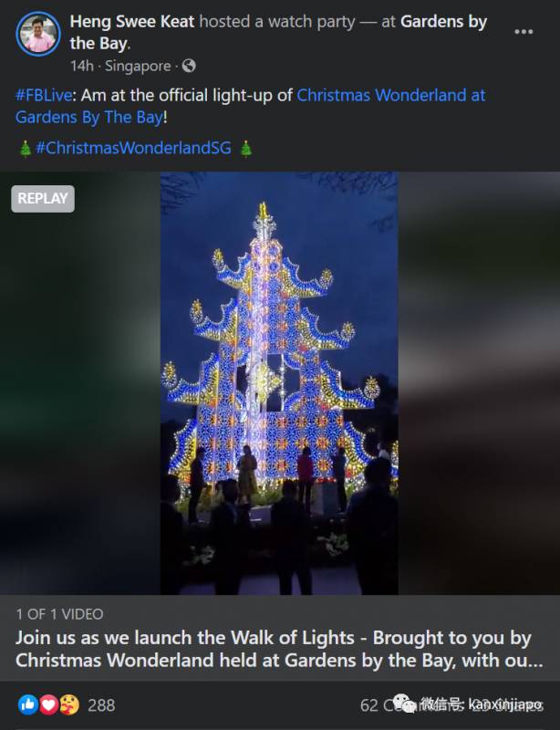The height and width of the screenshot is (730, 560).
Task: Open Heng Swee Keat's profile name link
Action: tap(132, 21)
